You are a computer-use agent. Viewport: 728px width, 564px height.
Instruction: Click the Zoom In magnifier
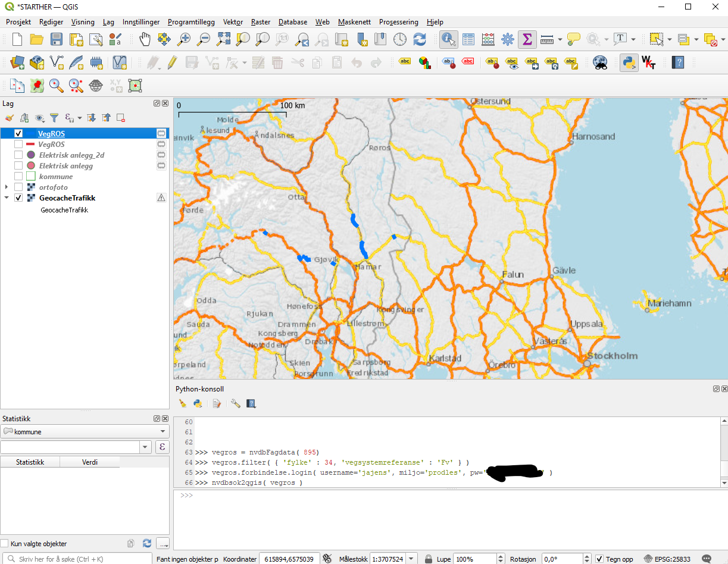[184, 39]
